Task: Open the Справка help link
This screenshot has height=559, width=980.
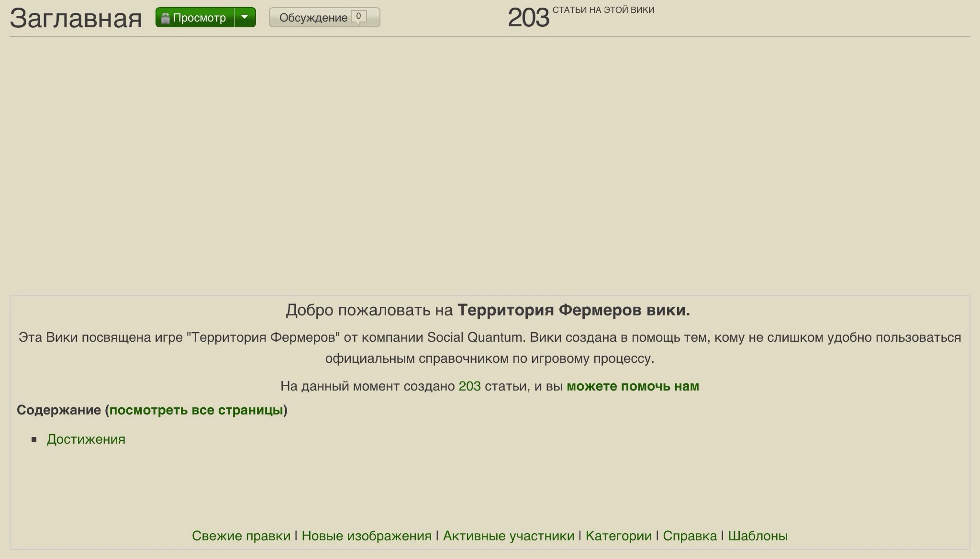Action: [x=690, y=536]
